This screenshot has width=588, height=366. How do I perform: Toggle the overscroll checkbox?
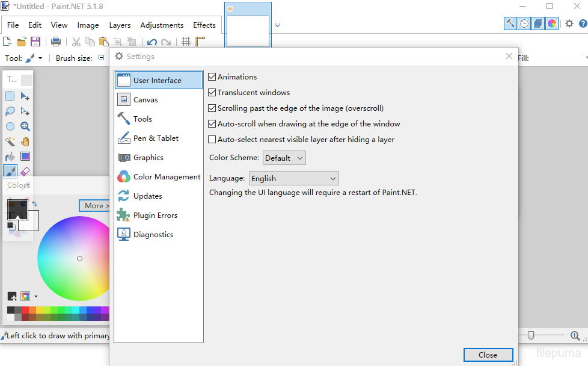[212, 108]
